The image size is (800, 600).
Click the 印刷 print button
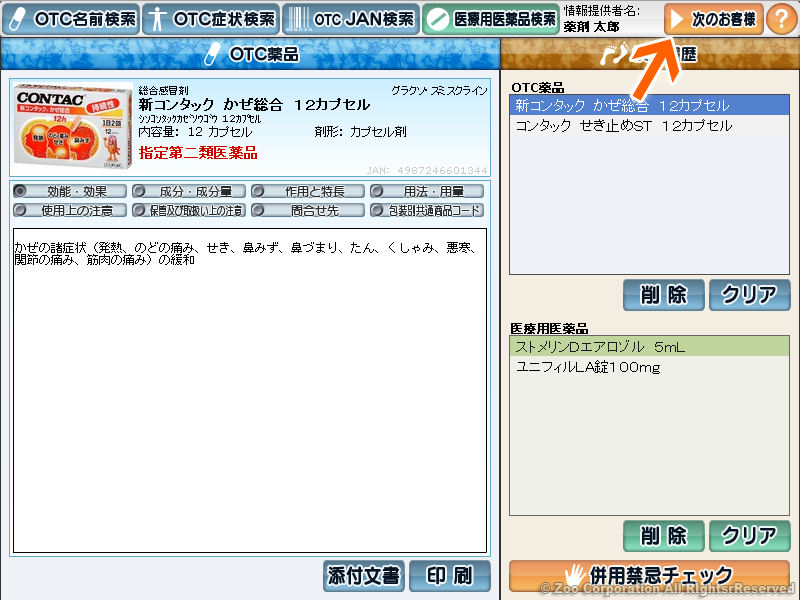click(449, 576)
